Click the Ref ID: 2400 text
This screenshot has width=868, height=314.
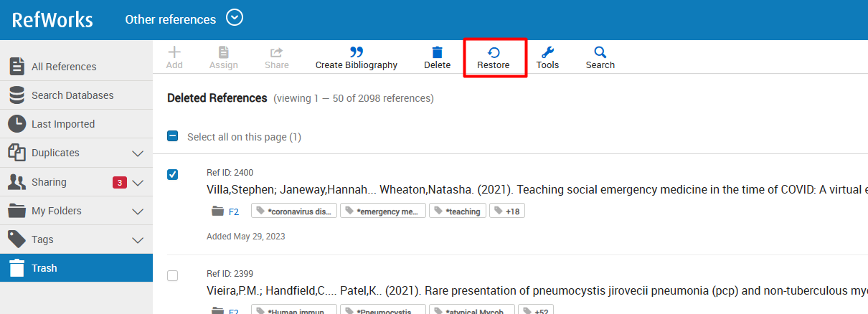click(x=230, y=173)
